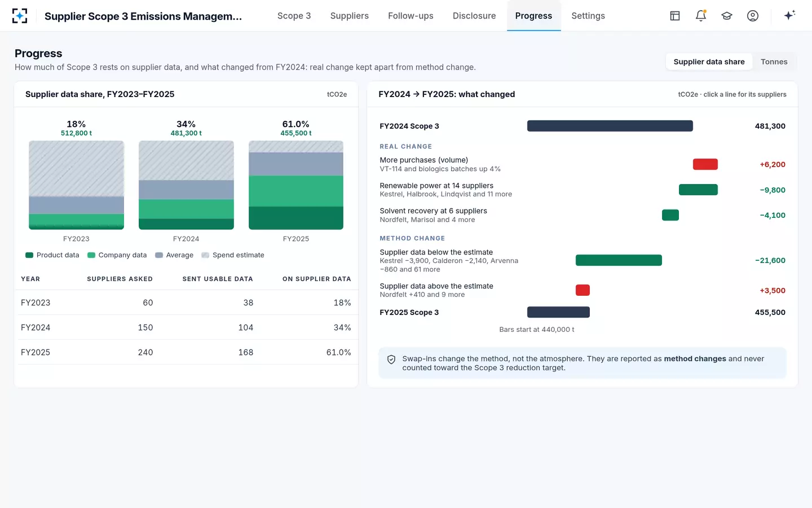Switch to Tonnes view
812x508 pixels.
[x=774, y=62]
